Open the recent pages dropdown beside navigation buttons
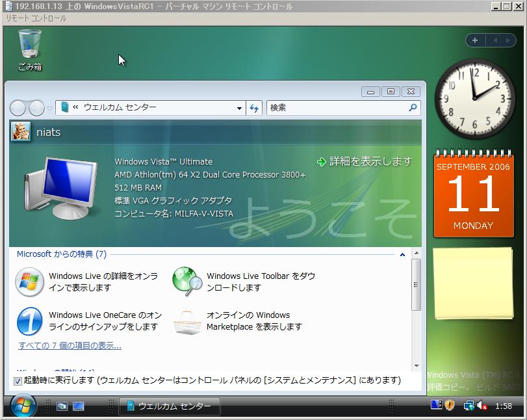527x420 pixels. [x=49, y=108]
